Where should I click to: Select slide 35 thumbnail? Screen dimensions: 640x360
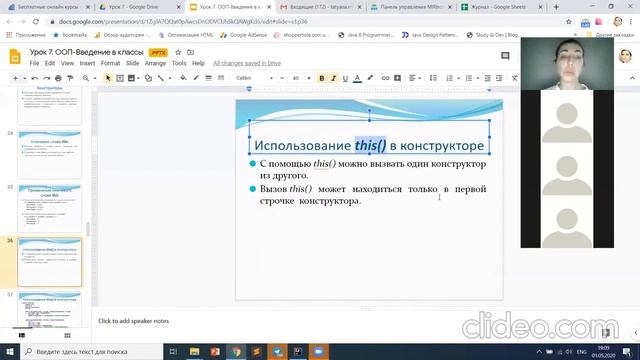pyautogui.click(x=49, y=208)
